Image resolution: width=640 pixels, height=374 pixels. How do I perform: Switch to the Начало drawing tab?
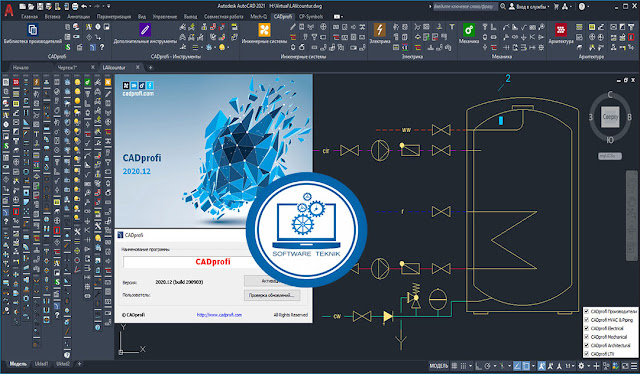pos(20,67)
